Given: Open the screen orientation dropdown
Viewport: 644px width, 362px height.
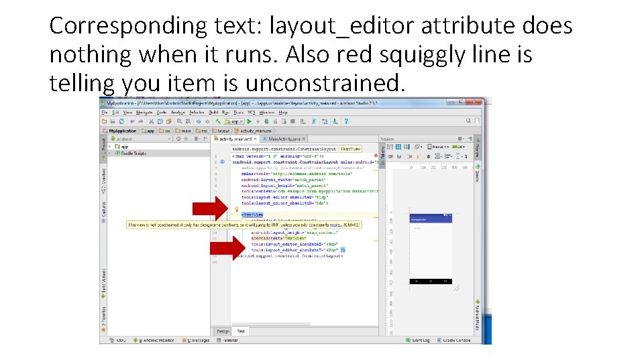Looking at the screenshot, I should (x=418, y=147).
